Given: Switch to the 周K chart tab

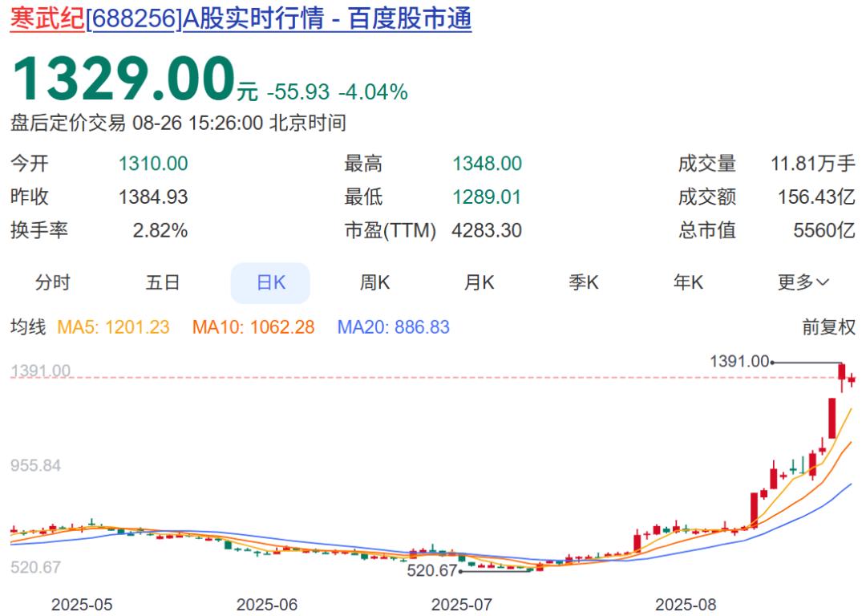Looking at the screenshot, I should (375, 282).
